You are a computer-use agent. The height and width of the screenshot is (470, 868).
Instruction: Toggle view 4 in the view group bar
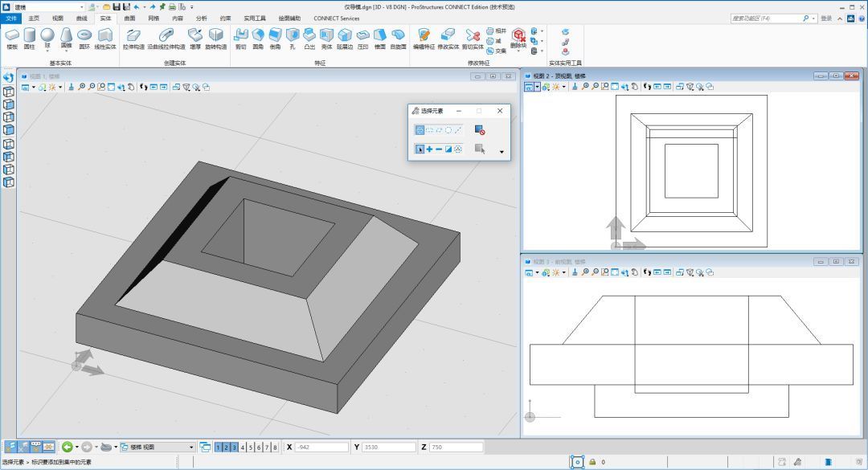(243, 448)
